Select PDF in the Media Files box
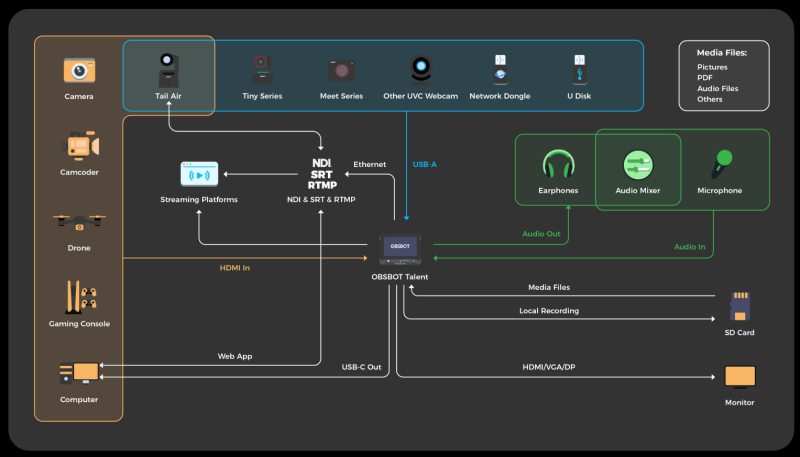 705,78
